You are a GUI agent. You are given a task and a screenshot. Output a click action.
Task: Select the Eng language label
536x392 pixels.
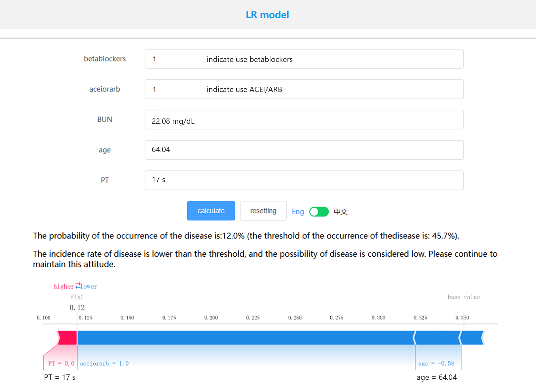[298, 212]
